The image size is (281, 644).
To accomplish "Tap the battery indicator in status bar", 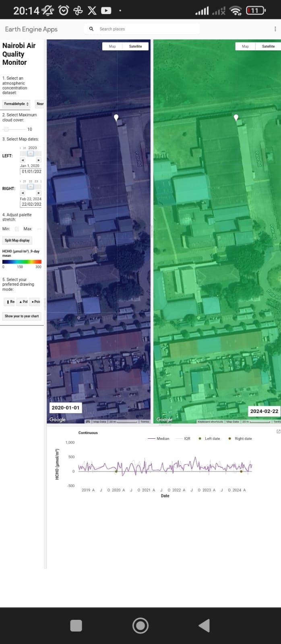I will (256, 10).
